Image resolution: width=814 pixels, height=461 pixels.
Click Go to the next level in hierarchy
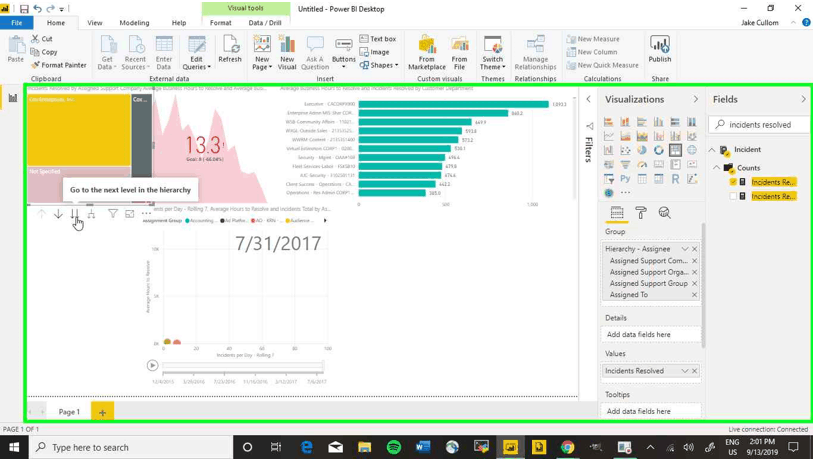pos(75,214)
